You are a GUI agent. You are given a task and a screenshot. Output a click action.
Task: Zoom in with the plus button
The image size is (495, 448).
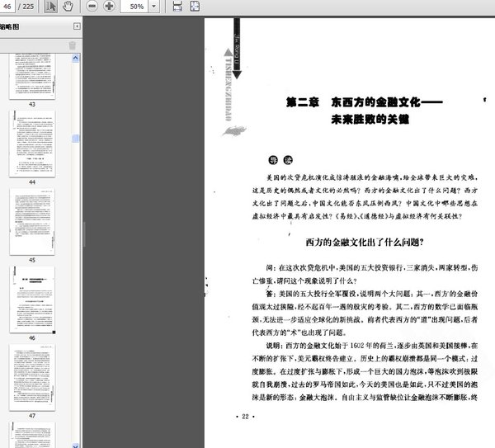(109, 7)
